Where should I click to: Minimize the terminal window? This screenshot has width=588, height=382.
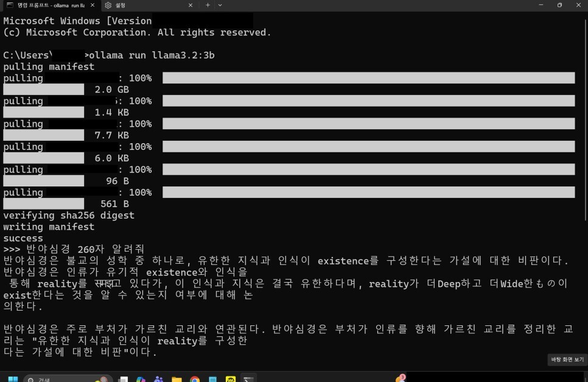pos(541,5)
